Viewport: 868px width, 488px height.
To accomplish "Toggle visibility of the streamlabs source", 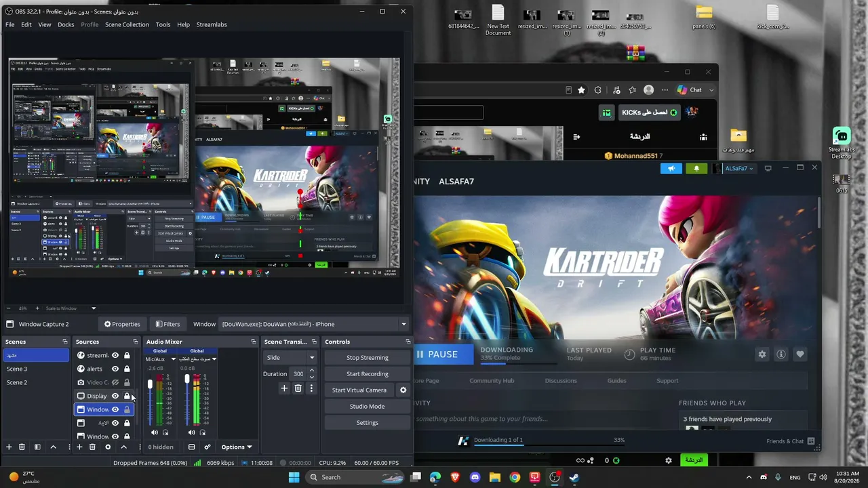I will coord(115,355).
